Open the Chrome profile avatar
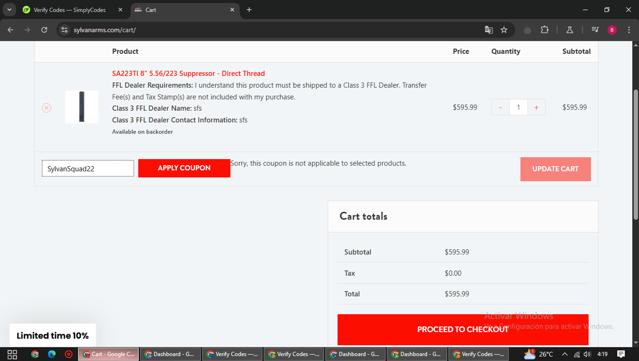The height and width of the screenshot is (361, 639). 612,30
